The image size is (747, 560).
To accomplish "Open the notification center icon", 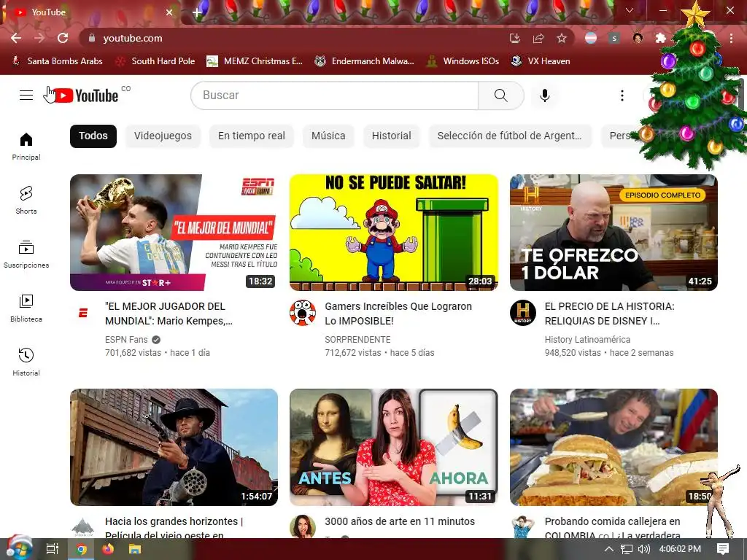I will tap(723, 549).
